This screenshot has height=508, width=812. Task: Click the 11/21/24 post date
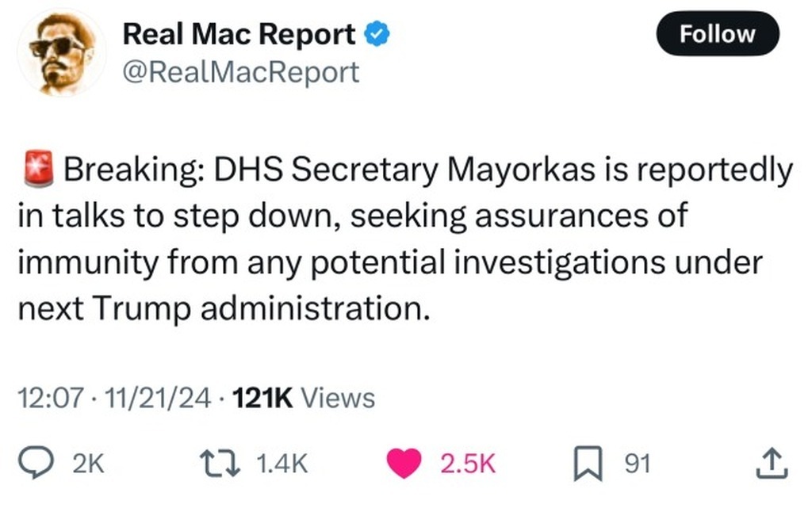(x=158, y=399)
